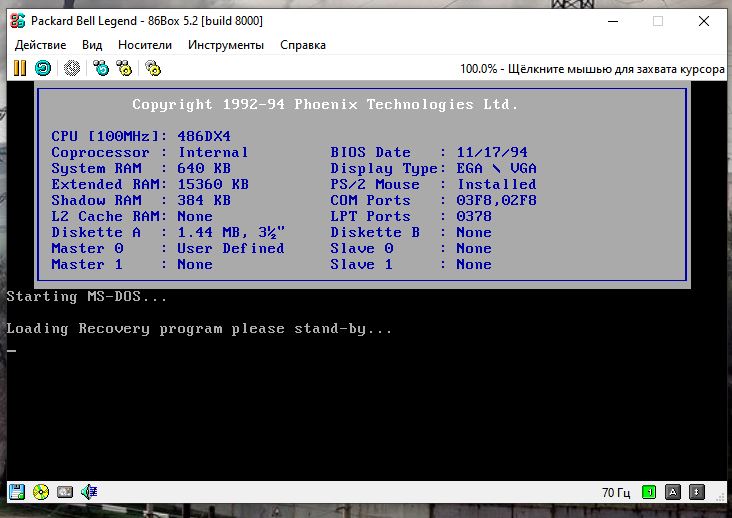Image resolution: width=732 pixels, height=518 pixels.
Task: Hard reset the machine via the blue circular arrow icon
Action: 43,68
